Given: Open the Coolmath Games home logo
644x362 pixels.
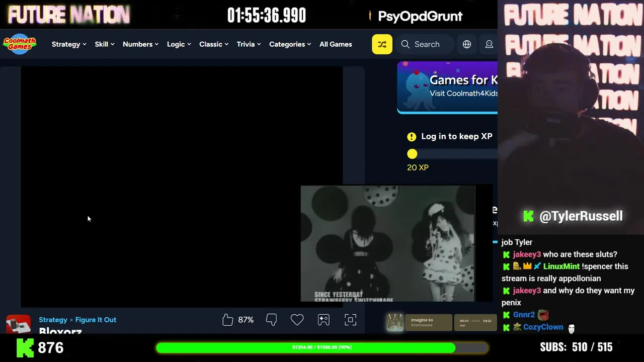Looking at the screenshot, I should [x=20, y=44].
